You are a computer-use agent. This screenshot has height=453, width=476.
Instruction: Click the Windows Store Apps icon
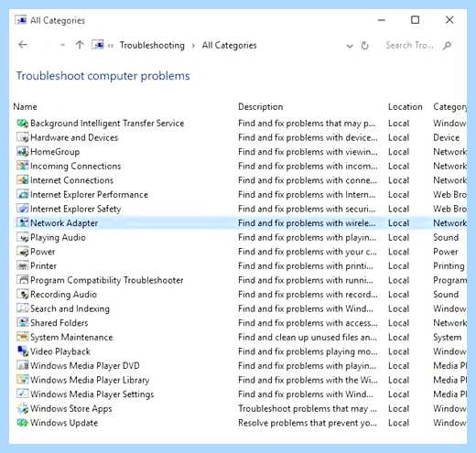pyautogui.click(x=22, y=408)
